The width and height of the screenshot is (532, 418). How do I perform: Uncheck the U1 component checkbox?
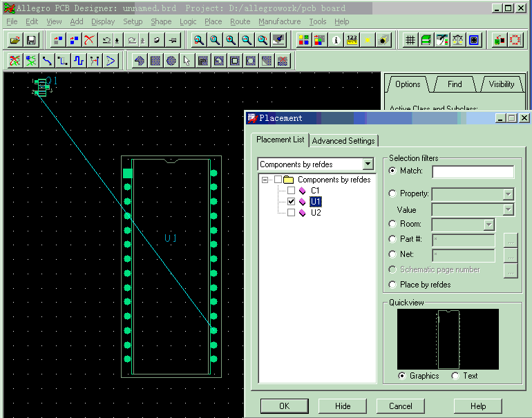coord(291,202)
